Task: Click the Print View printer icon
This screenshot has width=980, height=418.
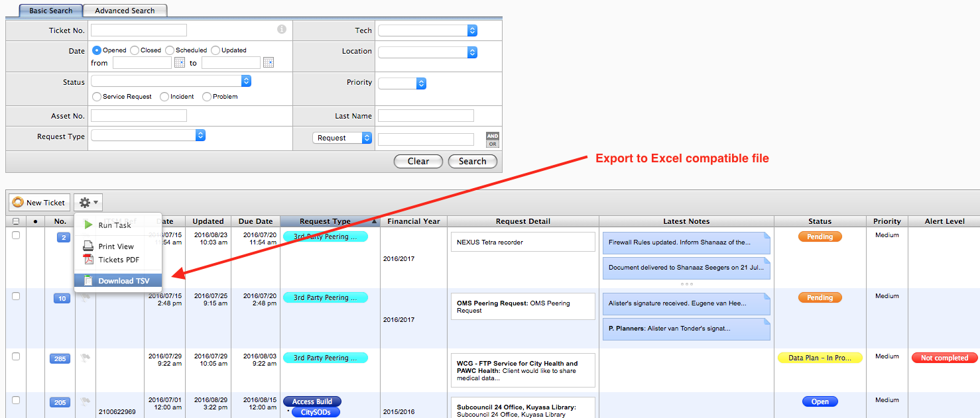Action: click(x=88, y=246)
